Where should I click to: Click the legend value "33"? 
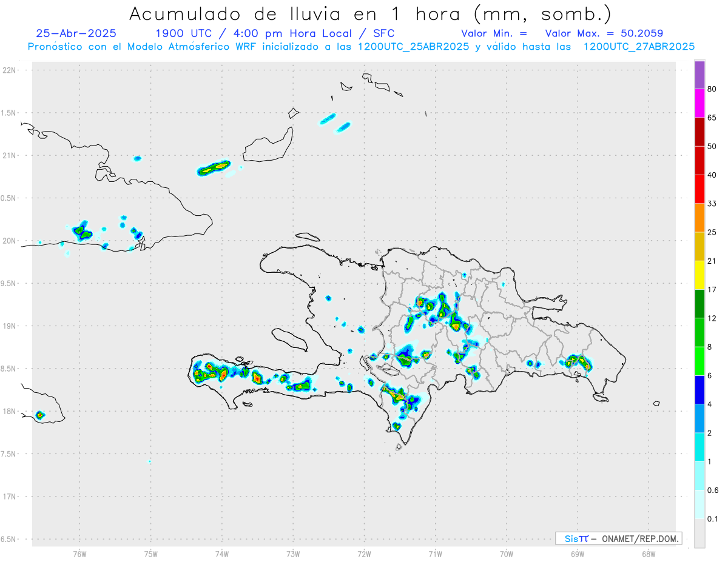(712, 204)
